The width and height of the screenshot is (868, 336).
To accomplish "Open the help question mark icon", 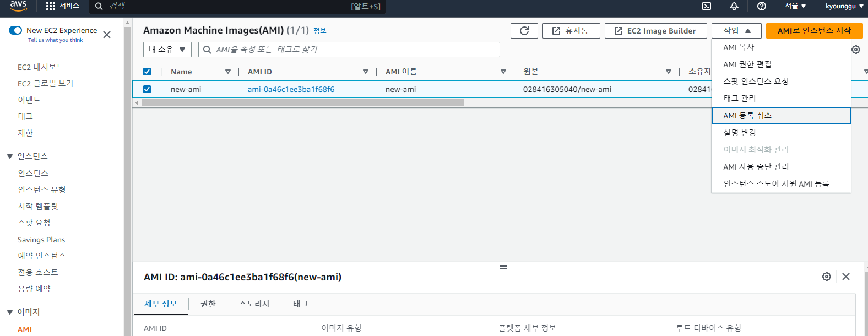I will (x=762, y=6).
